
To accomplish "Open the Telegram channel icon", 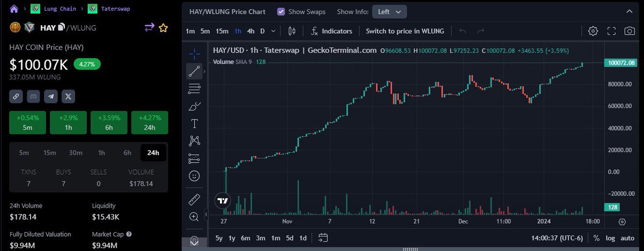I will coord(50,97).
